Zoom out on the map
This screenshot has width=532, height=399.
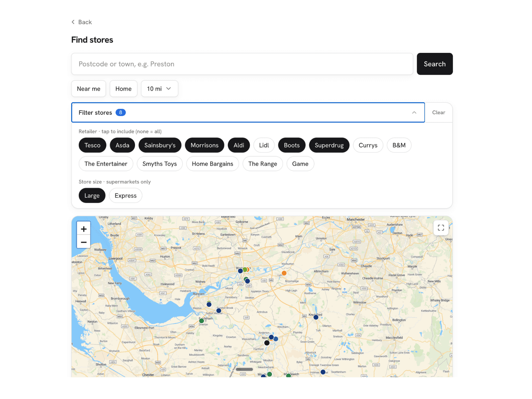[x=84, y=242]
